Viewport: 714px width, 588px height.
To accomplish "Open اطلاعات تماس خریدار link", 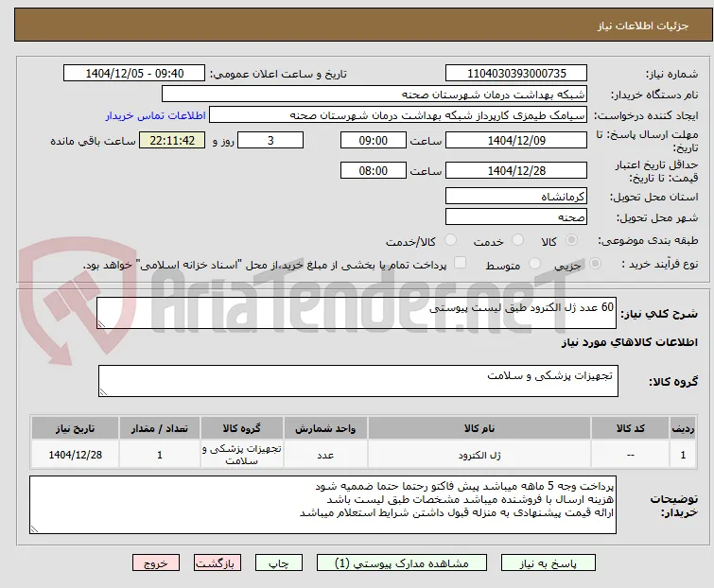I will (x=156, y=115).
